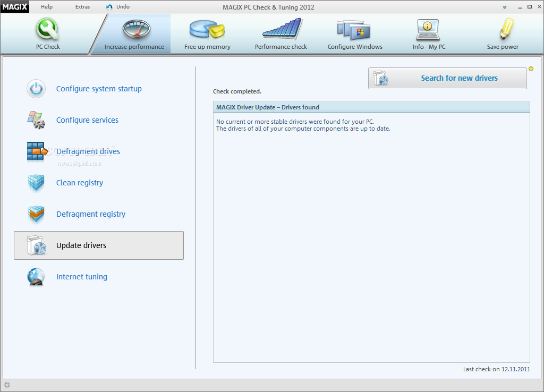Open the Info - My PC laptop icon
This screenshot has width=544, height=392.
428,30
